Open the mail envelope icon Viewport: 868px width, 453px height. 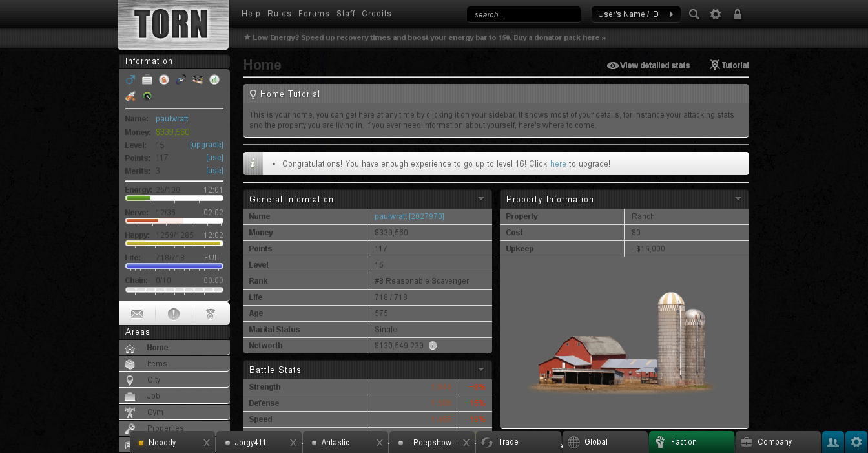(137, 314)
